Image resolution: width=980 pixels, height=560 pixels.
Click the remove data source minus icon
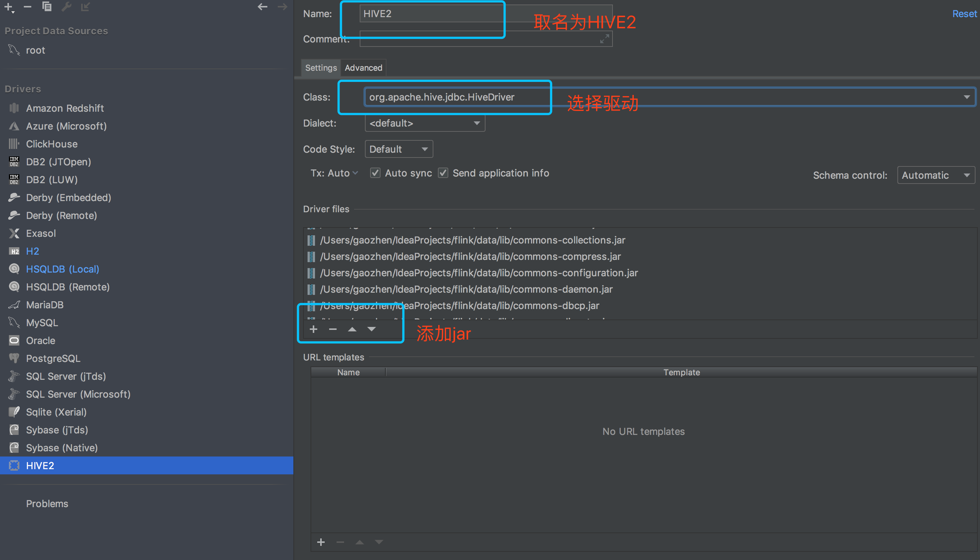click(x=27, y=7)
